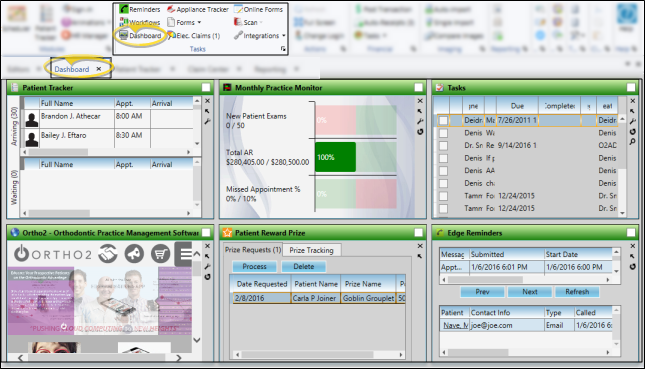Check the Denis 'AA' task checkbox
This screenshot has width=645, height=369.
[x=443, y=171]
